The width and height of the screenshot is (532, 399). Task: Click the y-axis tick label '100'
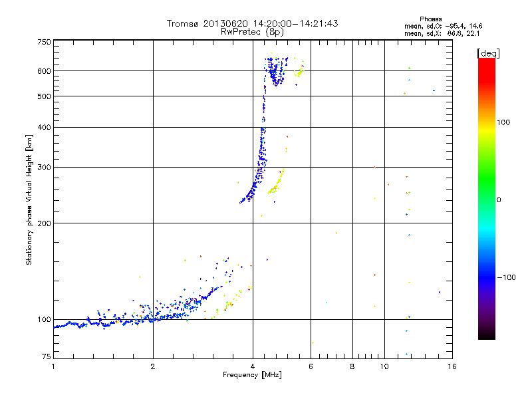[44, 319]
